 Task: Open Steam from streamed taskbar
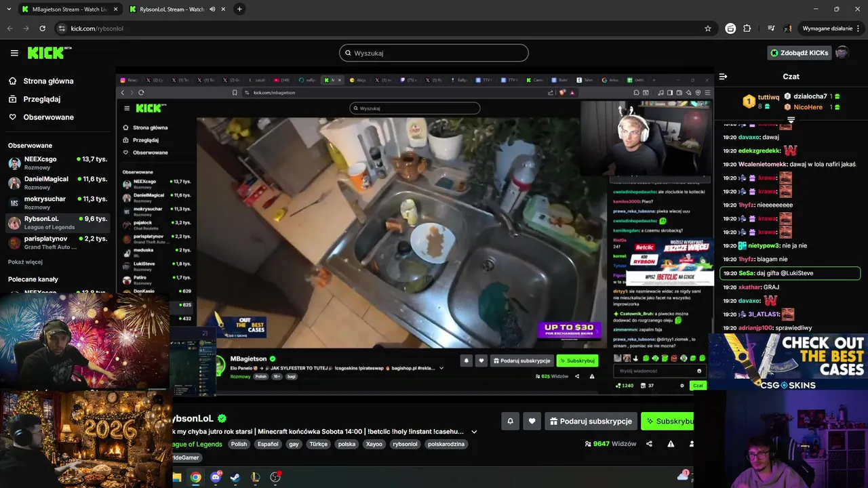[x=235, y=477]
